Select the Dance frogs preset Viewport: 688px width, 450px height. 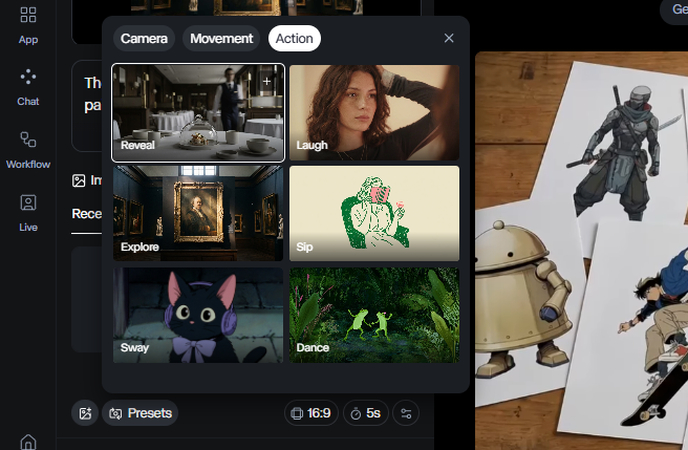374,314
